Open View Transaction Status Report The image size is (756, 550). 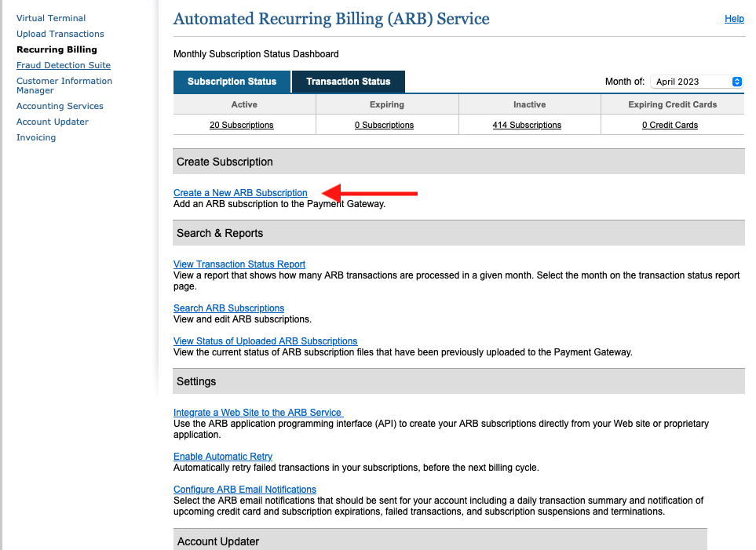point(239,264)
